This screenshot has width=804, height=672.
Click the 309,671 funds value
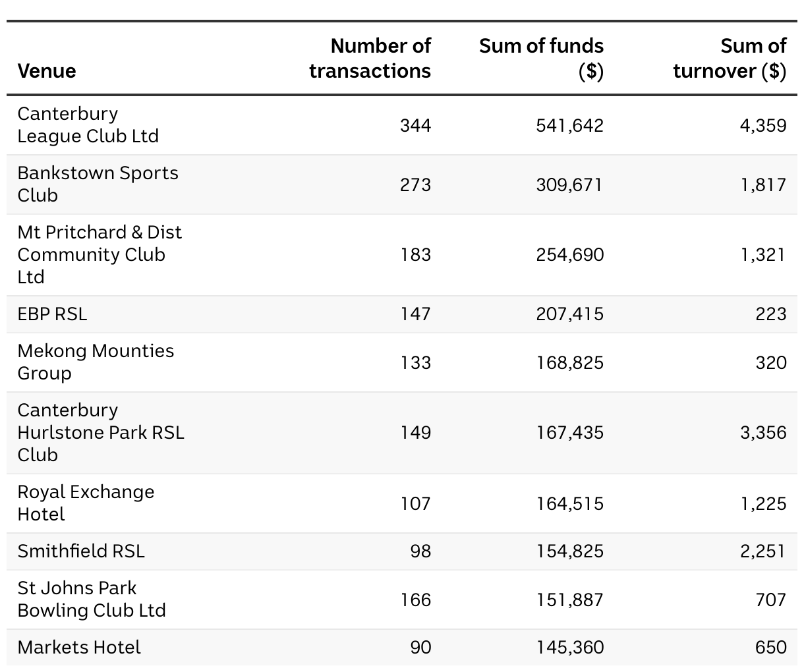click(x=569, y=184)
